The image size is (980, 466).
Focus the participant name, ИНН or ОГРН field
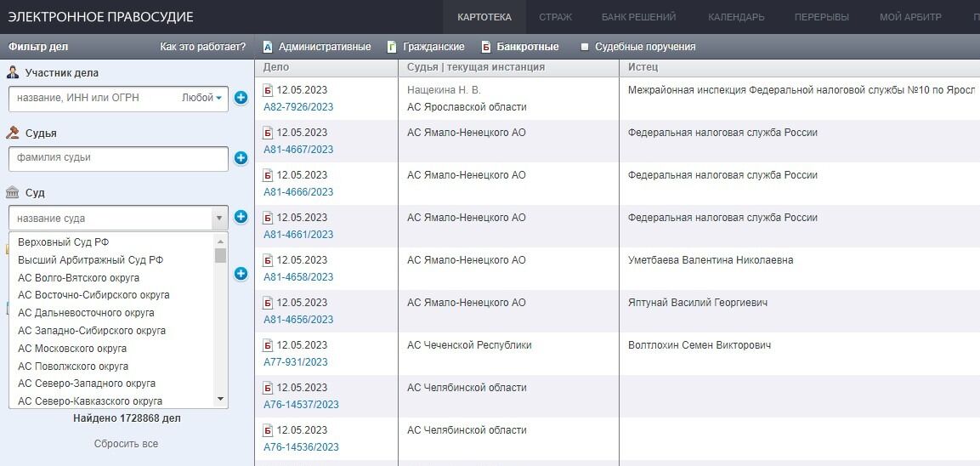(x=95, y=98)
